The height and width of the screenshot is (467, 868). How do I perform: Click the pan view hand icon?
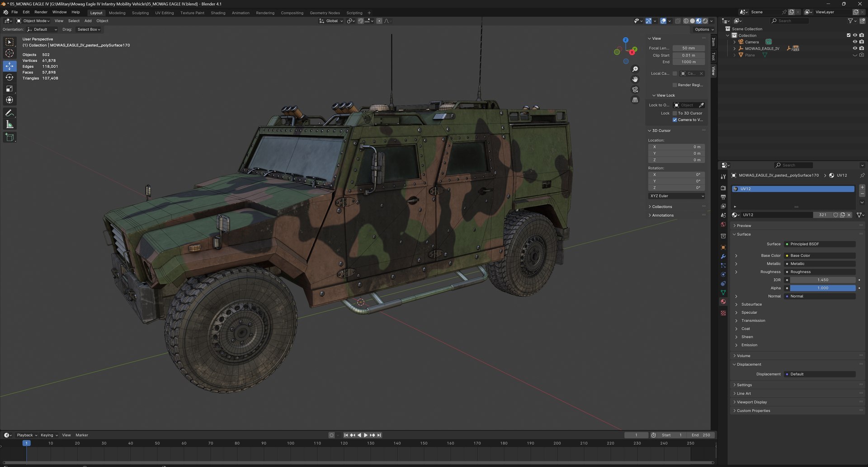[635, 79]
